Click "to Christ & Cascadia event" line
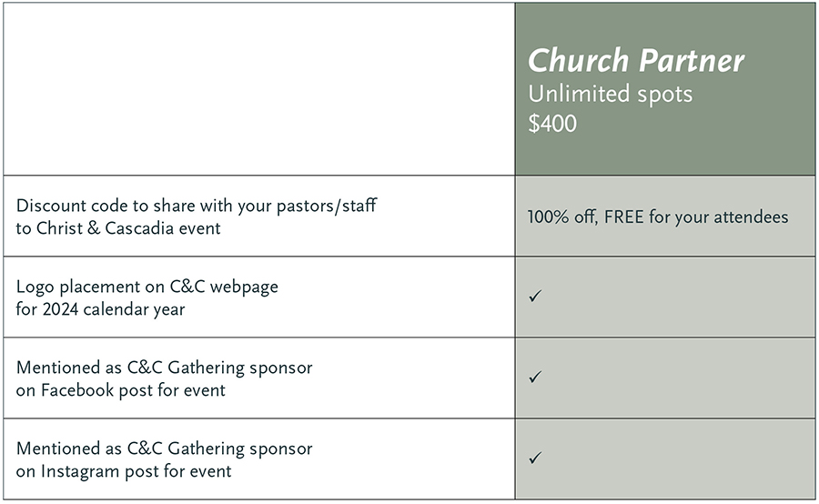The width and height of the screenshot is (819, 504). 118,228
